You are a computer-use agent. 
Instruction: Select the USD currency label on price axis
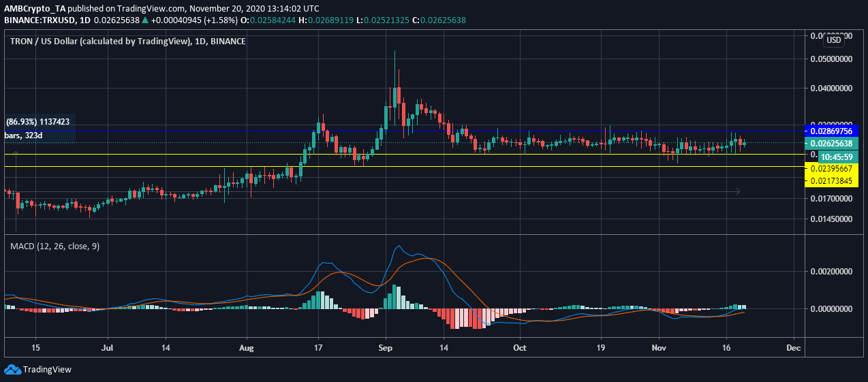pyautogui.click(x=833, y=40)
